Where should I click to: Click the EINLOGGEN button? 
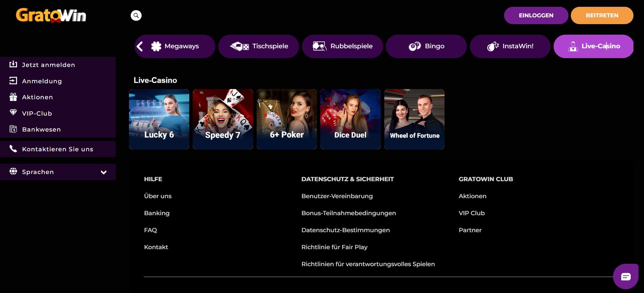(x=536, y=15)
